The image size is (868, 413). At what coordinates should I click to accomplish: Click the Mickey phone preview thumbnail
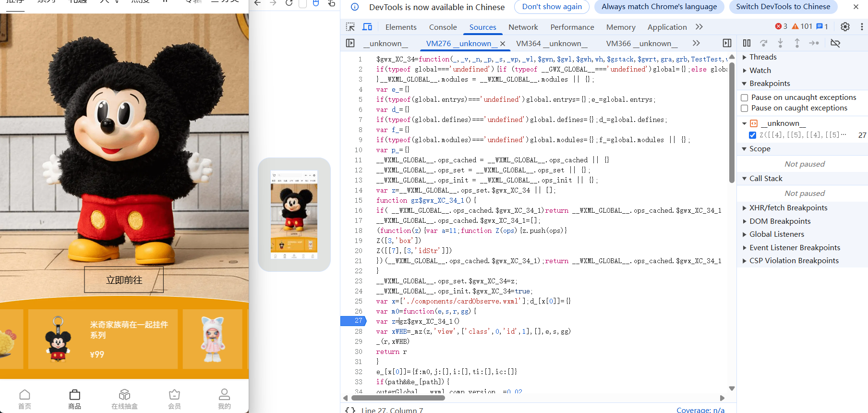(x=294, y=215)
